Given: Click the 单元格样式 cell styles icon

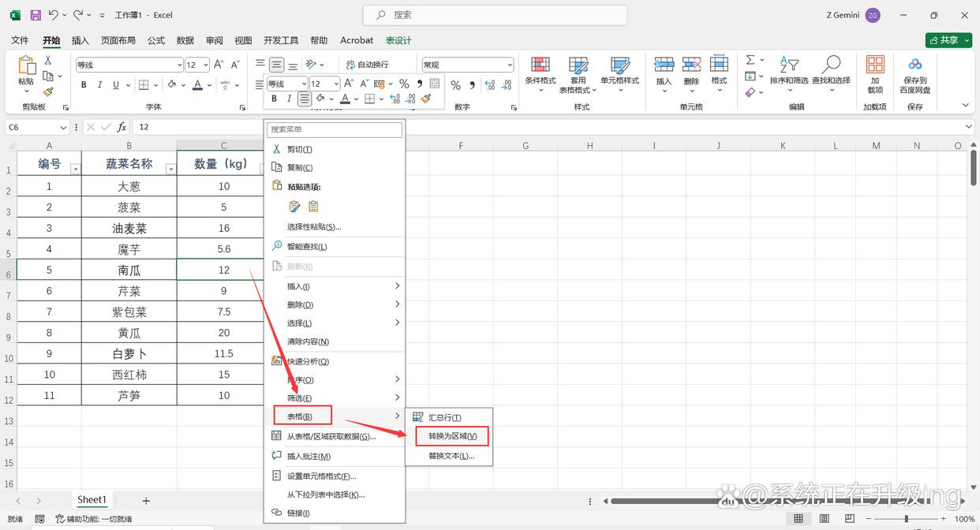Looking at the screenshot, I should (x=619, y=65).
